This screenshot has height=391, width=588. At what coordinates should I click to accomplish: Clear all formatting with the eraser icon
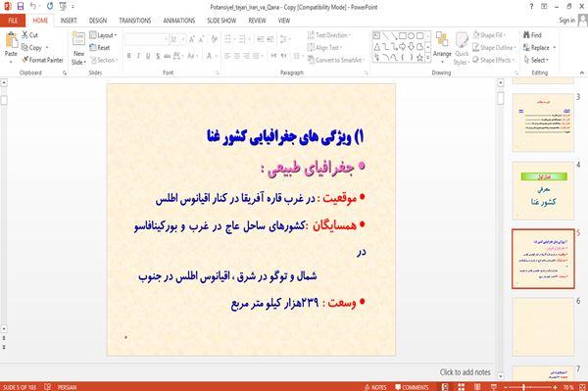click(x=214, y=39)
